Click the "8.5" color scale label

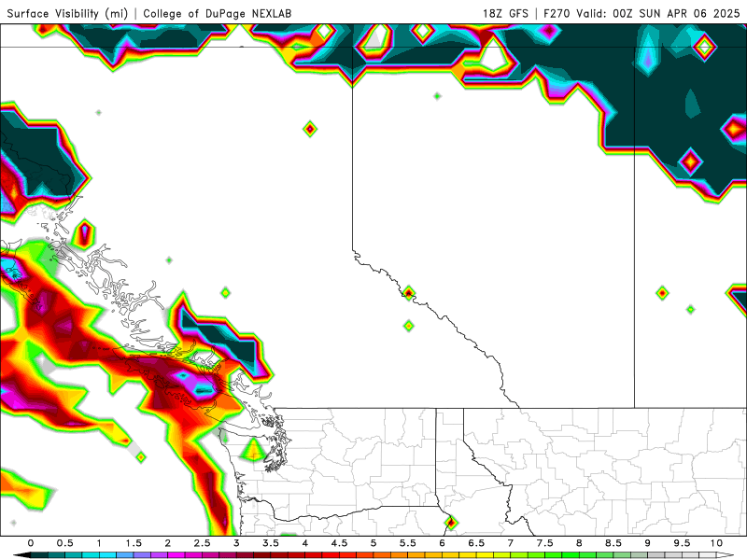(613, 543)
